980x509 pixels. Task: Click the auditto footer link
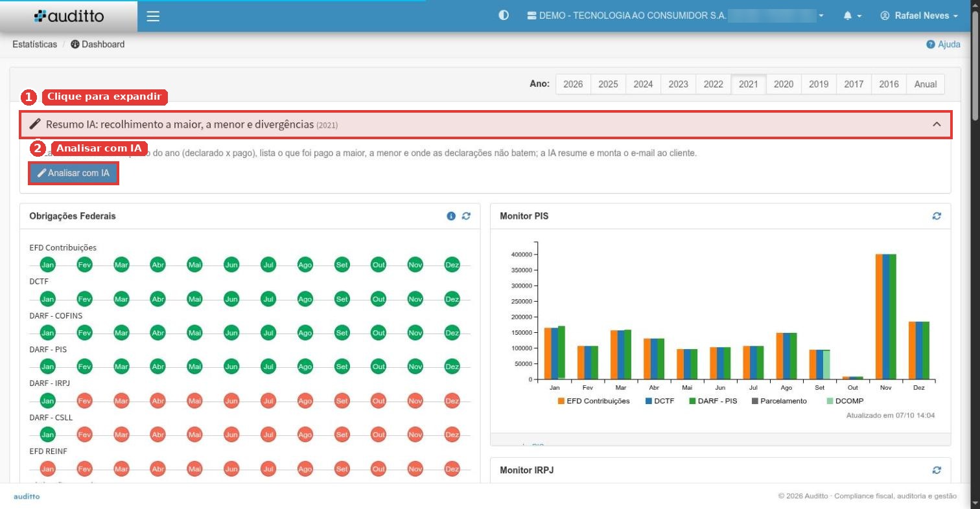27,496
